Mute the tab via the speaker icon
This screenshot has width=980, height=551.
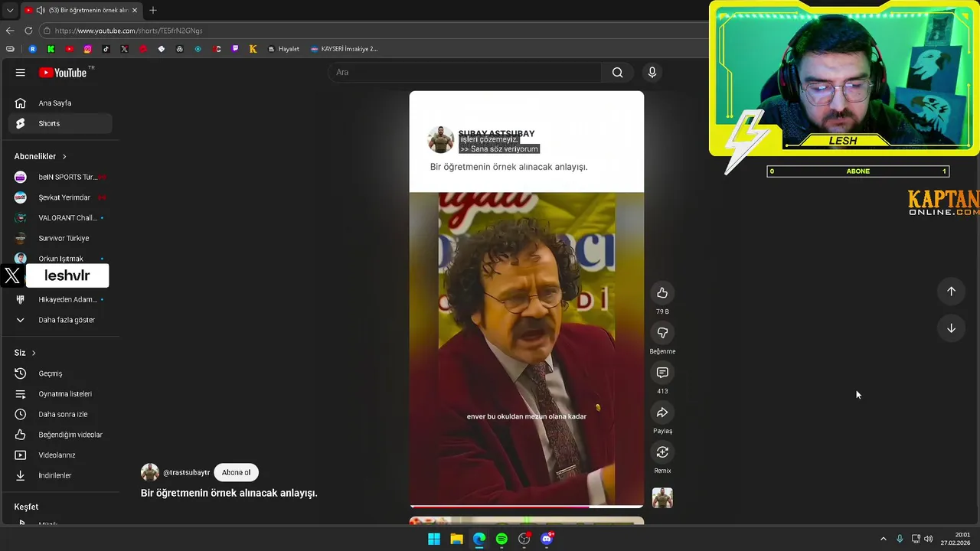click(x=41, y=11)
